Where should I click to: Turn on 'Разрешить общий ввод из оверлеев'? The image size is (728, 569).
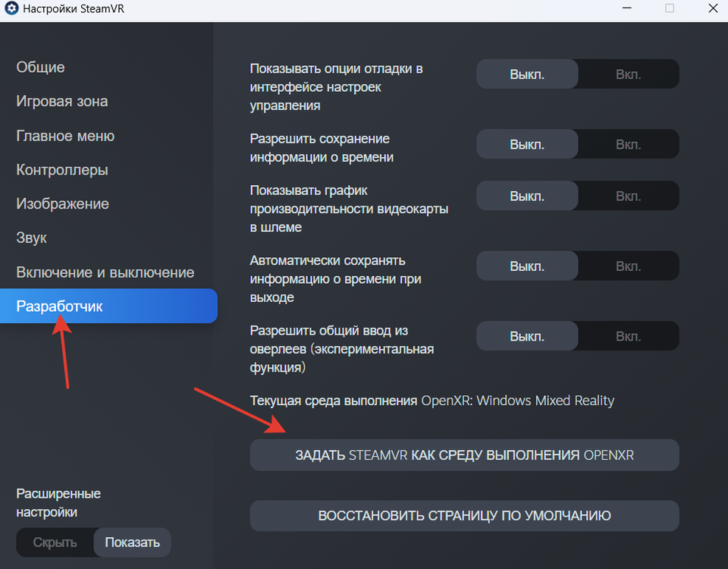tap(628, 336)
